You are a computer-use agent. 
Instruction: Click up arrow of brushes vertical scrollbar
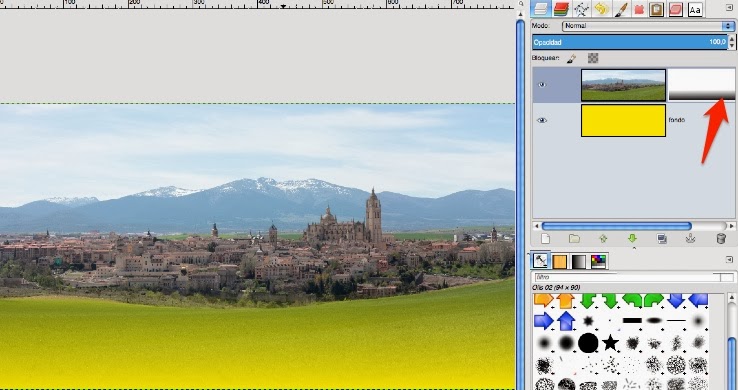(x=731, y=298)
